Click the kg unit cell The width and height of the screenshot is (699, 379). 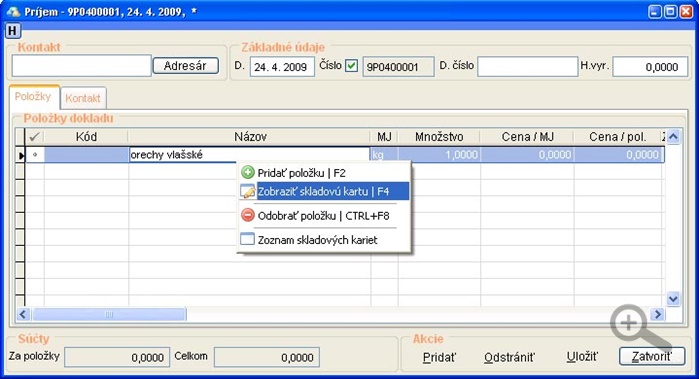pyautogui.click(x=384, y=155)
